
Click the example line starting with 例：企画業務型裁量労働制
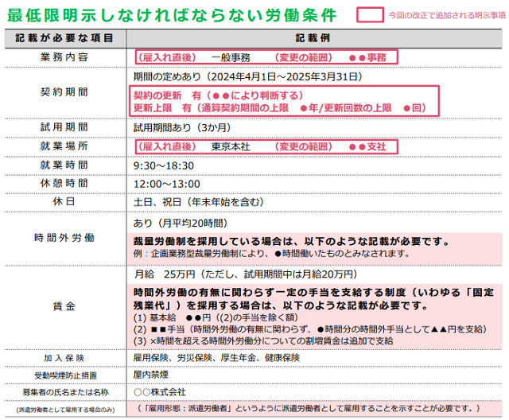click(272, 254)
